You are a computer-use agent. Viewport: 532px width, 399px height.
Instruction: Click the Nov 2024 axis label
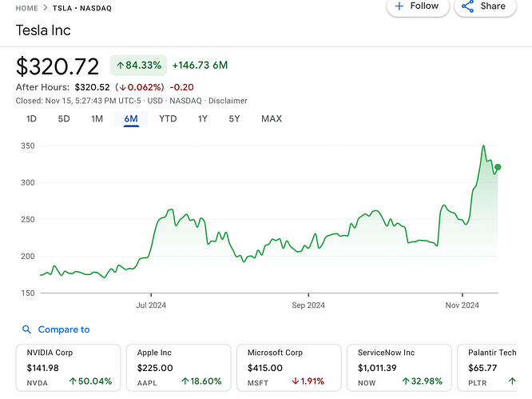point(463,305)
